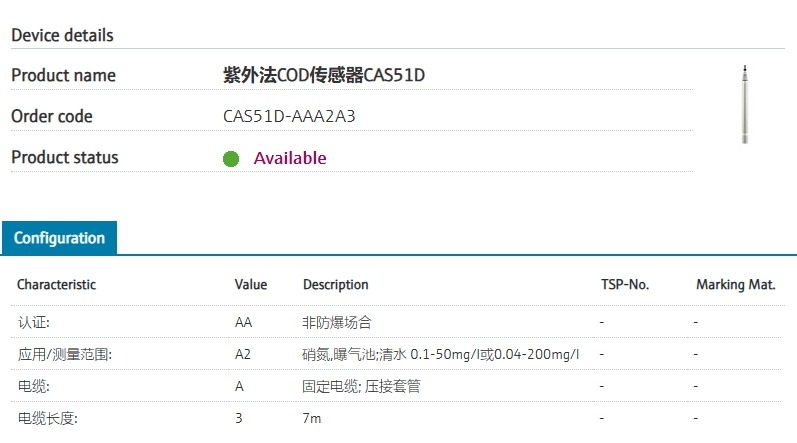797x443 pixels.
Task: Click the CAS51D sensor product thumbnail image
Action: point(744,104)
